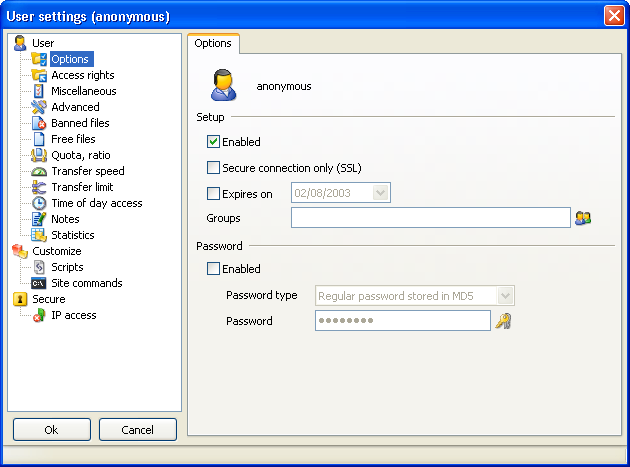The width and height of the screenshot is (630, 467).
Task: Tick the Expires on checkbox
Action: click(213, 194)
